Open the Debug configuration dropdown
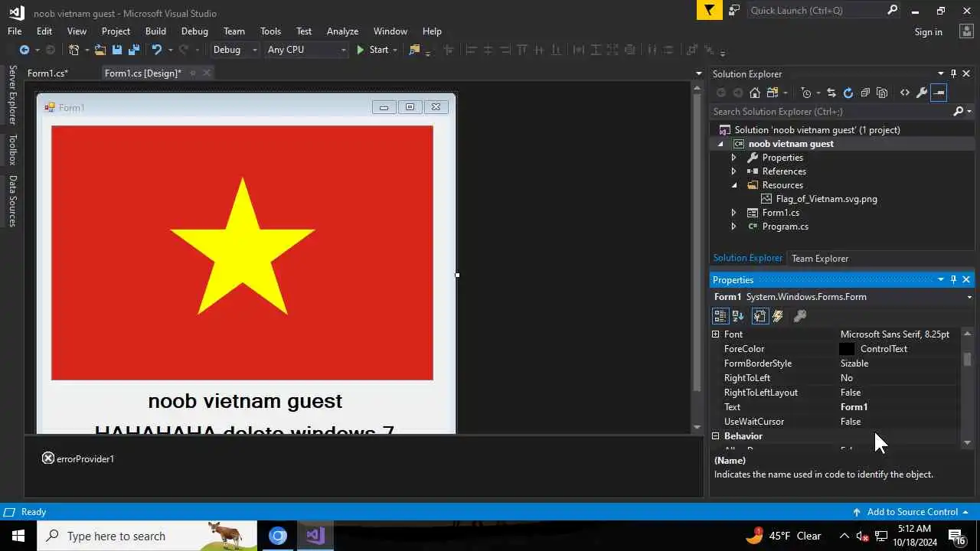This screenshot has height=551, width=980. 236,50
